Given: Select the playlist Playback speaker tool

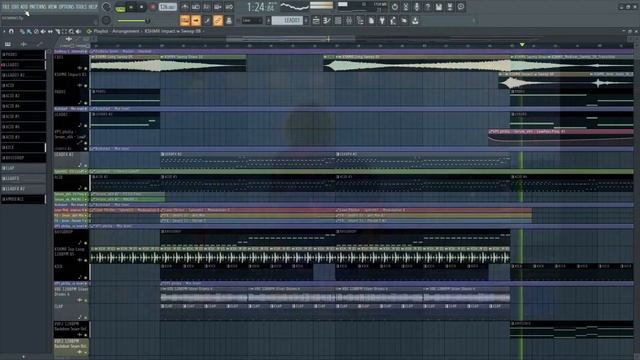Looking at the screenshot, I should coord(78,31).
